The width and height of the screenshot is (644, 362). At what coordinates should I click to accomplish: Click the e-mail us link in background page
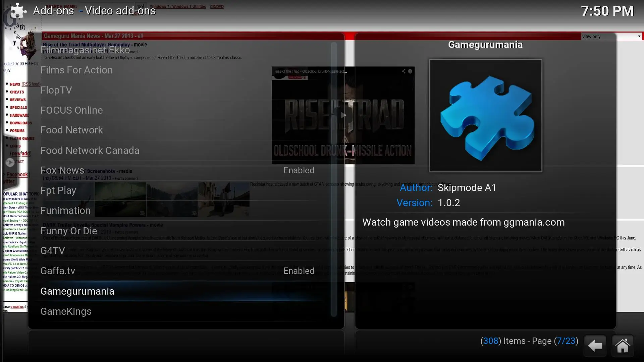tap(17, 307)
